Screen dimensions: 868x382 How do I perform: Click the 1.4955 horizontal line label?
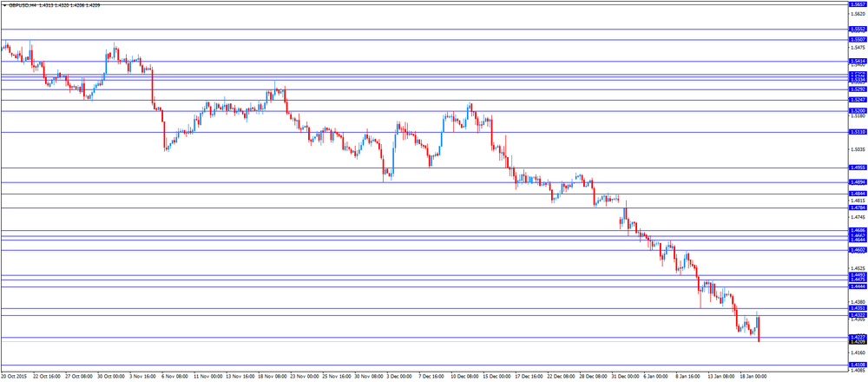(858, 168)
